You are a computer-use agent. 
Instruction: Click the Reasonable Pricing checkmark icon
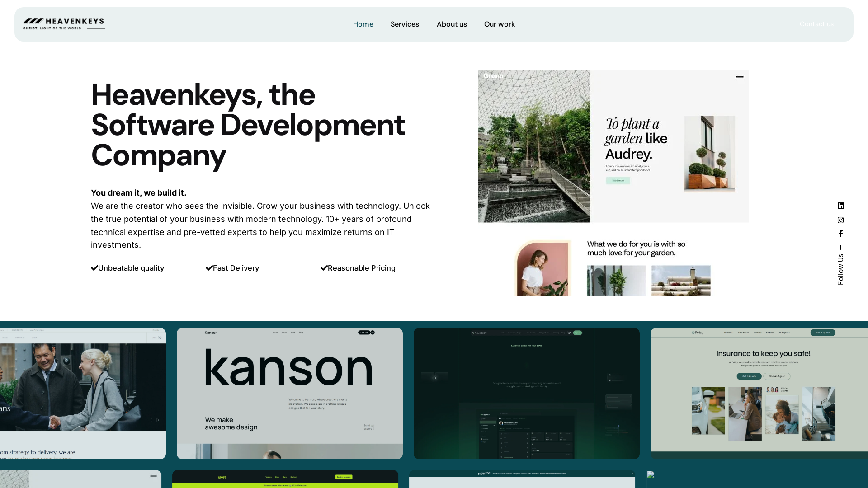[x=324, y=268]
